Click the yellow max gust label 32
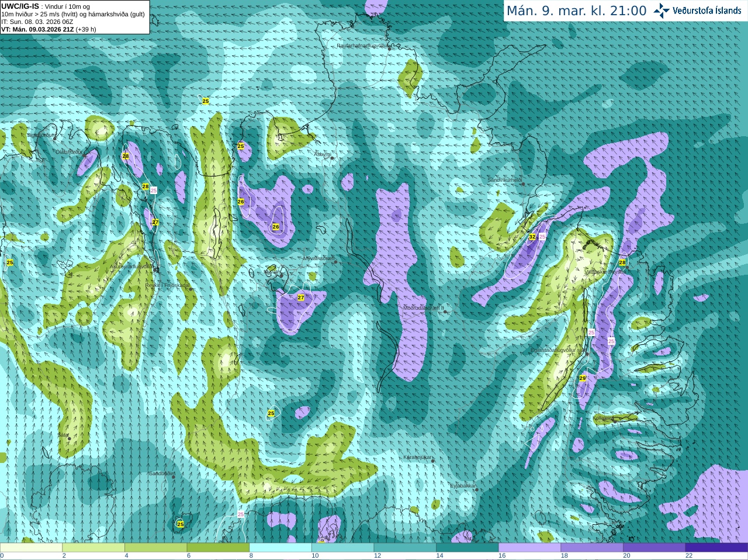 point(532,237)
